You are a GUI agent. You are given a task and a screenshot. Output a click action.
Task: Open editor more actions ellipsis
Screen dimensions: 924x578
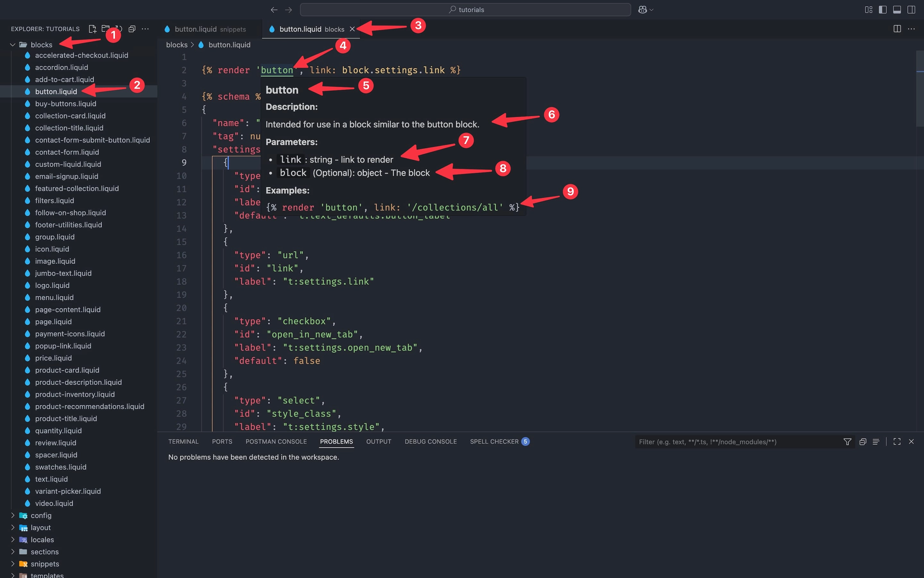point(911,29)
